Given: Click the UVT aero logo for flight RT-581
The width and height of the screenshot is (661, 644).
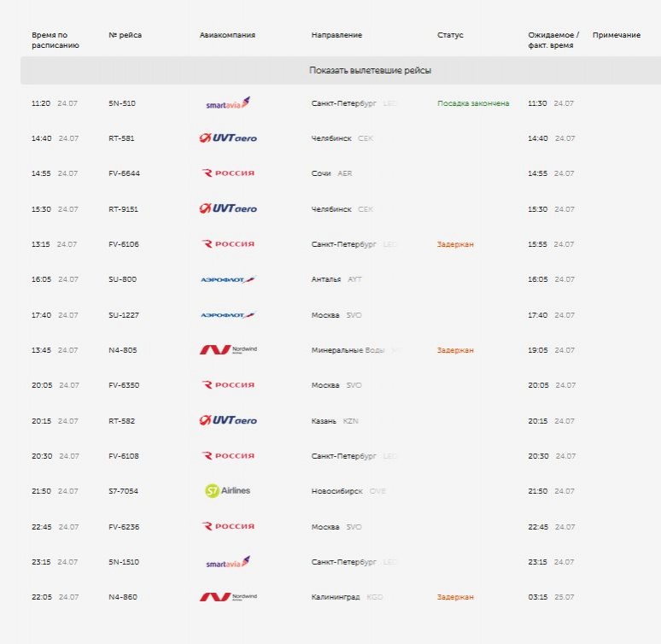Looking at the screenshot, I should pos(228,138).
